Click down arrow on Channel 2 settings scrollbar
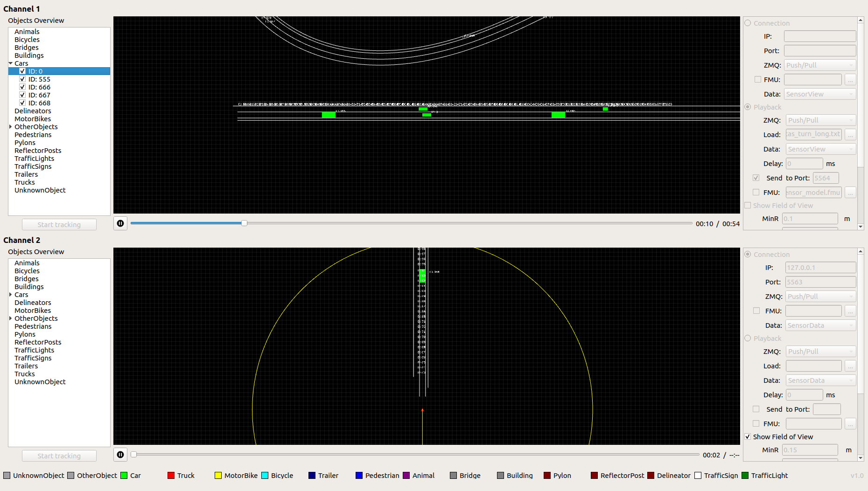The width and height of the screenshot is (868, 491). pos(861,458)
